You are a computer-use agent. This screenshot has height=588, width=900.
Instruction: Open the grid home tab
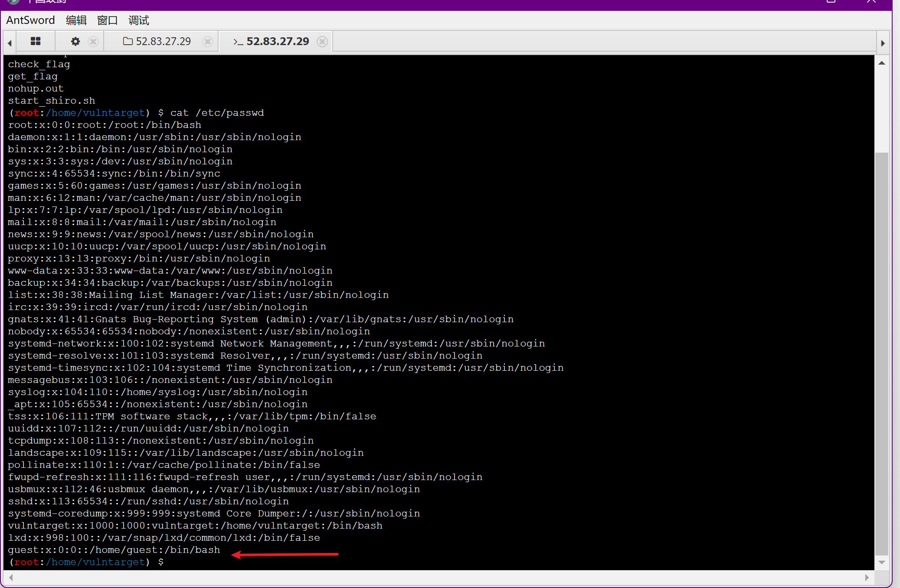36,41
